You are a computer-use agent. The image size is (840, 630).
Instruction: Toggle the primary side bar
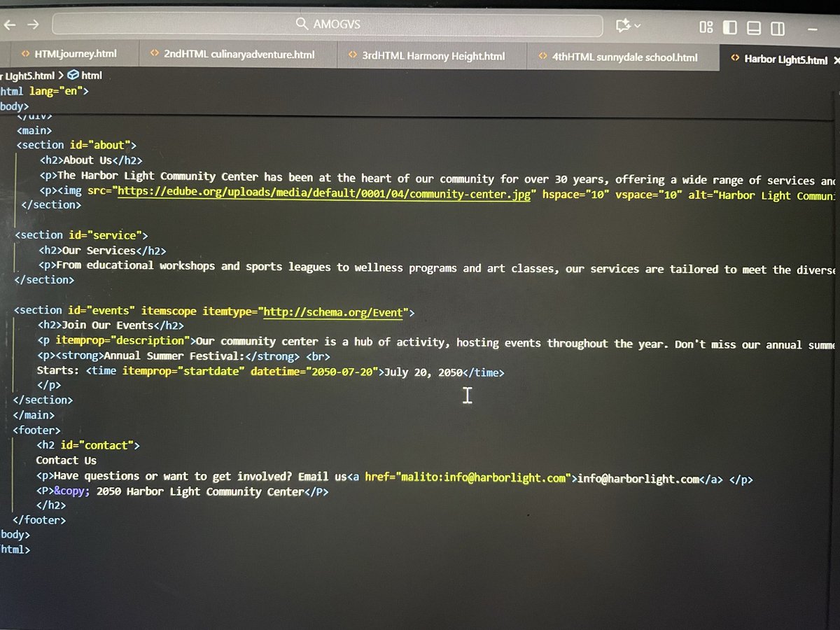click(x=729, y=27)
